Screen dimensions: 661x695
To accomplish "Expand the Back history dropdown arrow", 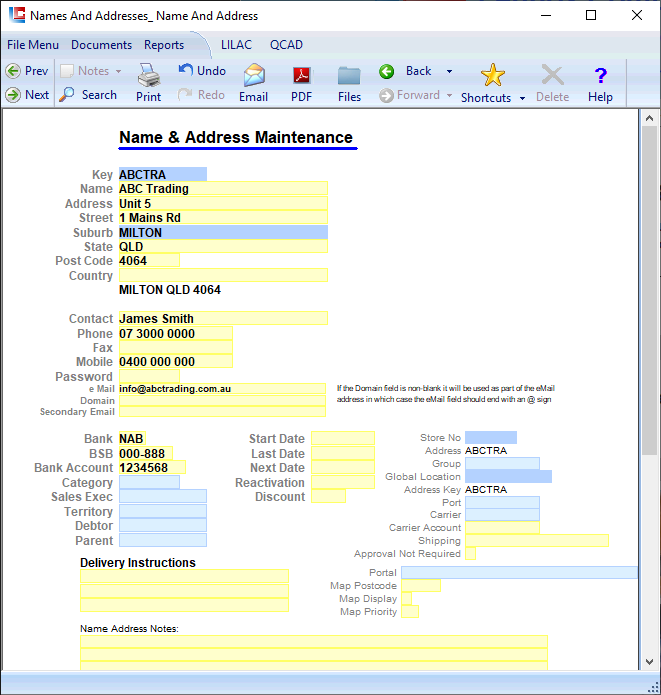I will (x=450, y=71).
